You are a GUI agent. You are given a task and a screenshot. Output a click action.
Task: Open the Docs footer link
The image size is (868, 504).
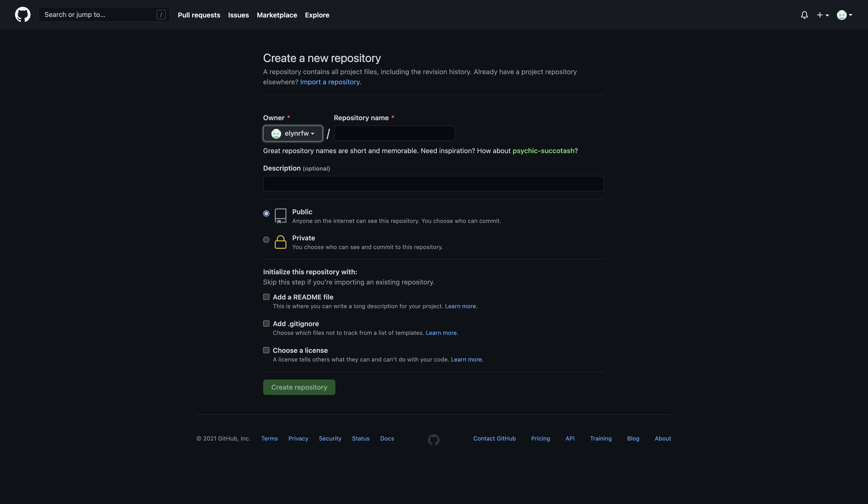coord(387,439)
